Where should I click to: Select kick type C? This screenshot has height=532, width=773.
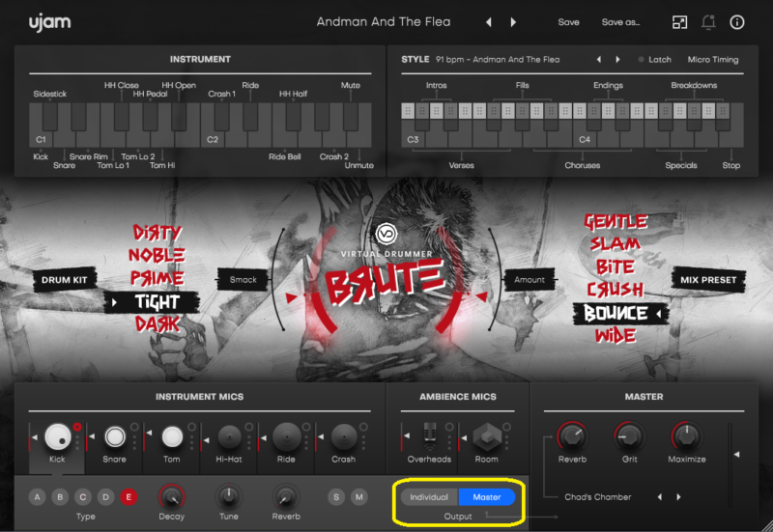pos(83,497)
